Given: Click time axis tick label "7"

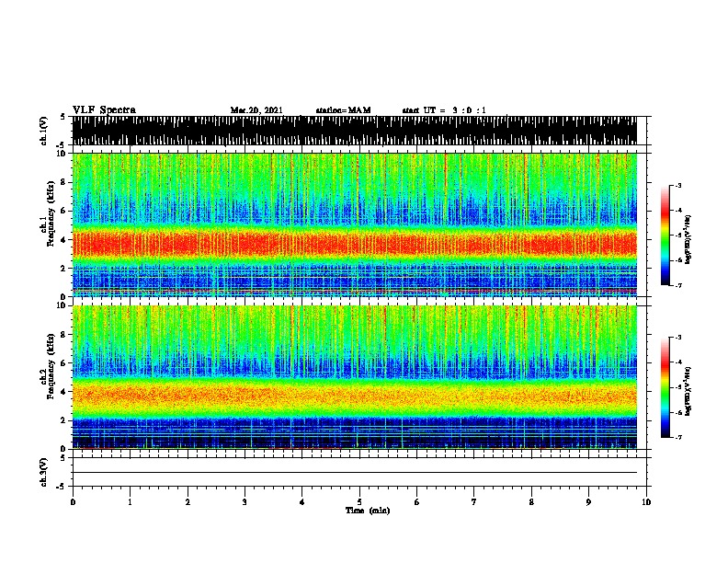Looking at the screenshot, I should (474, 502).
